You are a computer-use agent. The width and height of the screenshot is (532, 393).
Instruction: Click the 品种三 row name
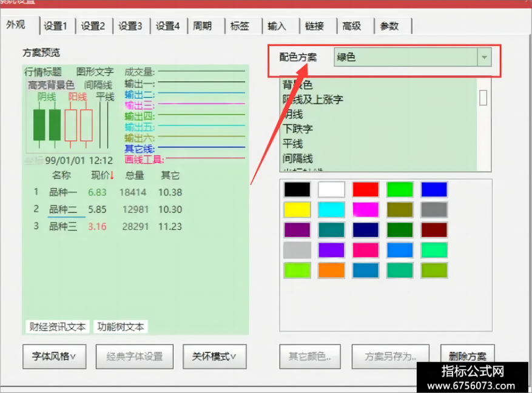point(63,226)
